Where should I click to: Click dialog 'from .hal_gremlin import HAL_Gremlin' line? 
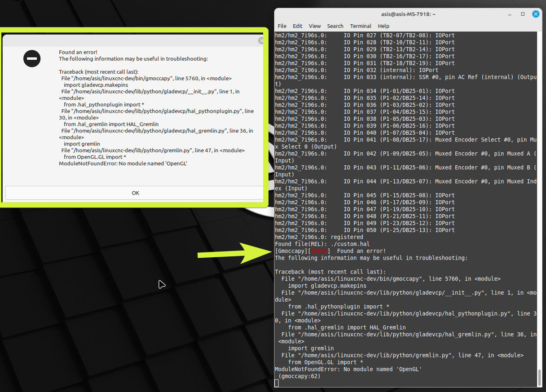click(x=111, y=124)
